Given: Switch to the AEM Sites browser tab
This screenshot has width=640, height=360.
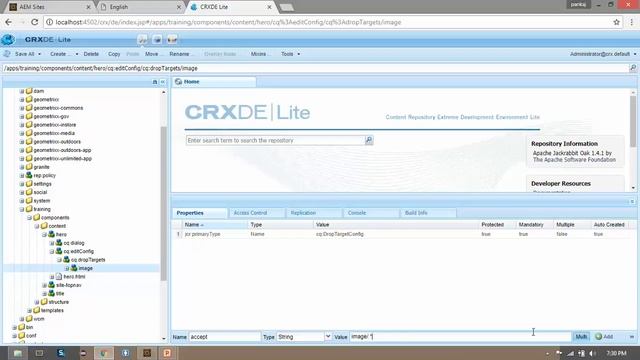Looking at the screenshot, I should (x=48, y=7).
